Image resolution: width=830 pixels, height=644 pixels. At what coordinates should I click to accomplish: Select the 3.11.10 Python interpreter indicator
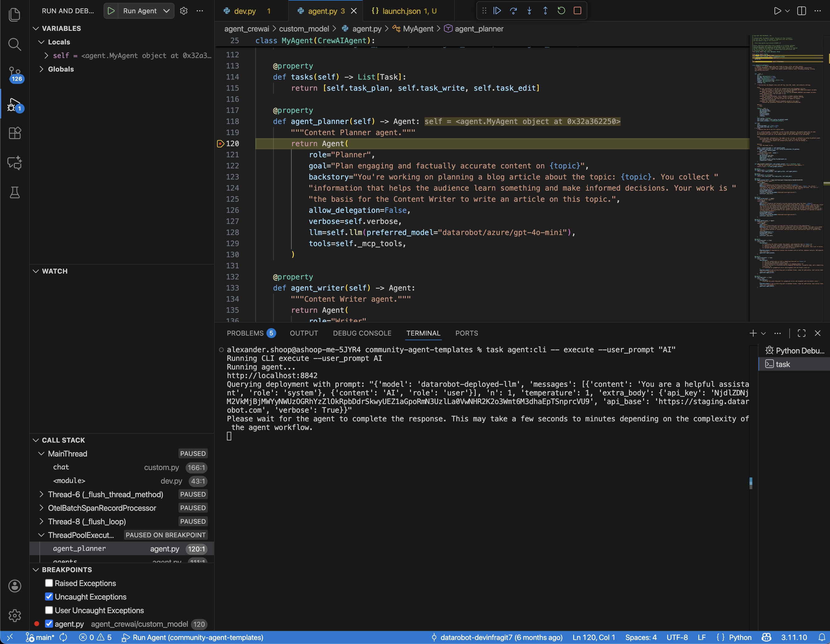(794, 637)
